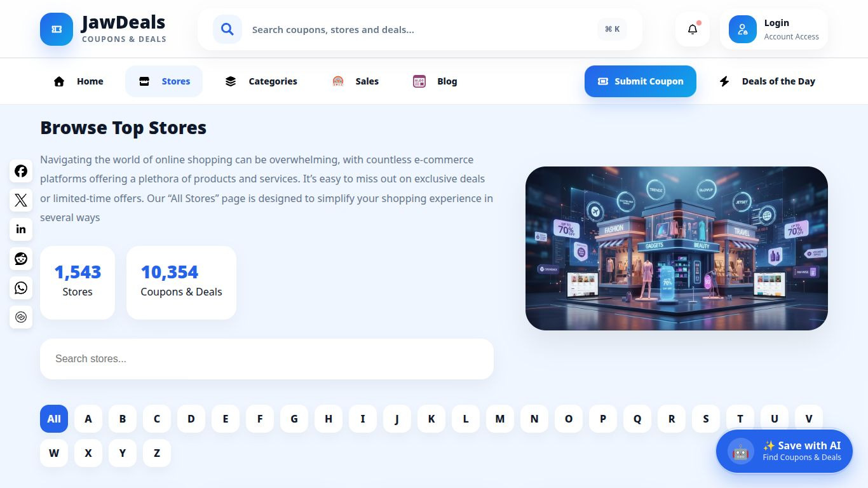Image resolution: width=868 pixels, height=488 pixels.
Task: Click the JawDeals site title
Action: pos(123,23)
